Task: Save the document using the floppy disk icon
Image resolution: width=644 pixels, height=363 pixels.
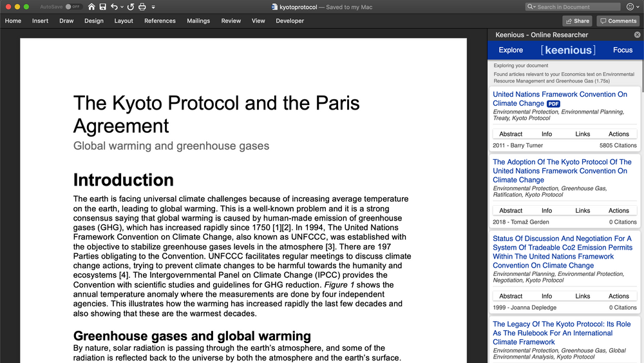Action: 102,6
